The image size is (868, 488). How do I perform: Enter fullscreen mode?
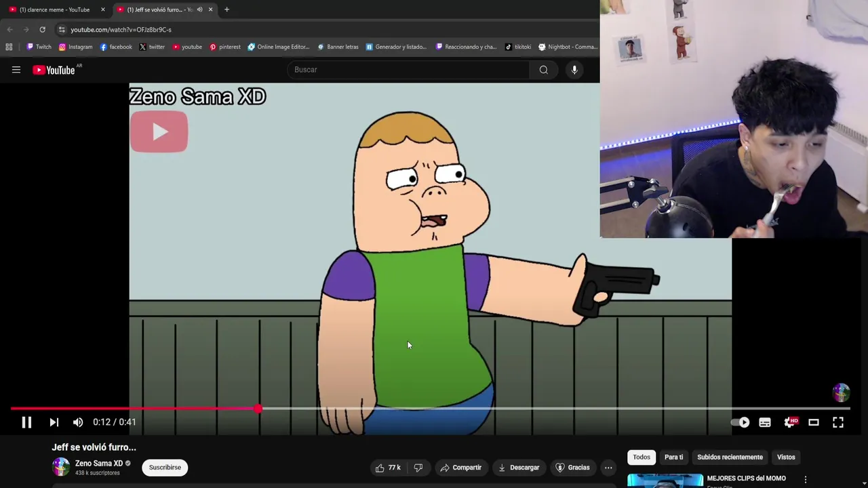(x=838, y=422)
